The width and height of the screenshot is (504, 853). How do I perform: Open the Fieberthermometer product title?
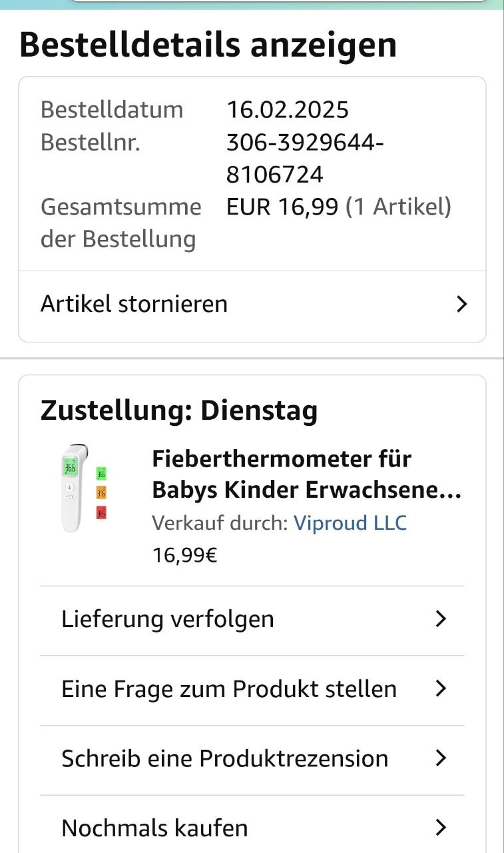pos(306,474)
